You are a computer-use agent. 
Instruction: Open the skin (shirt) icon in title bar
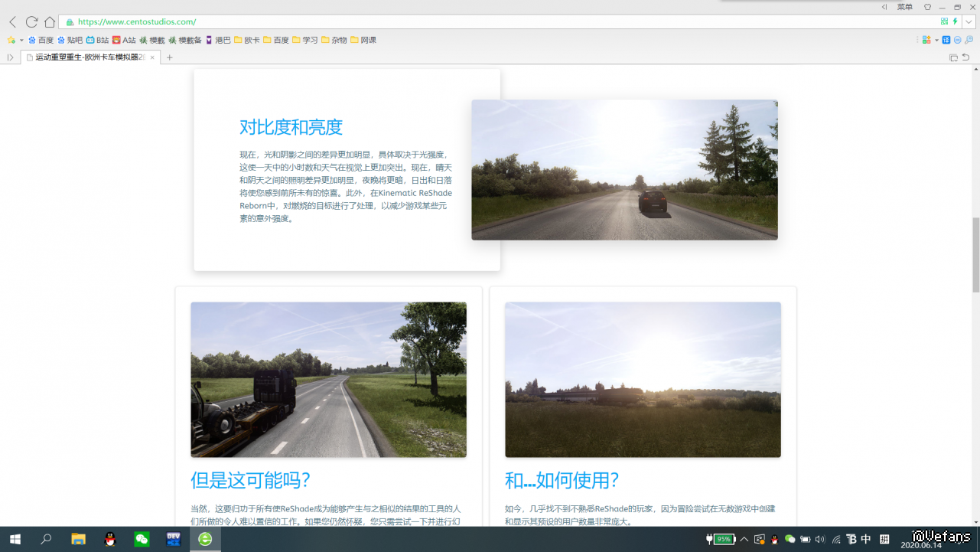click(928, 7)
